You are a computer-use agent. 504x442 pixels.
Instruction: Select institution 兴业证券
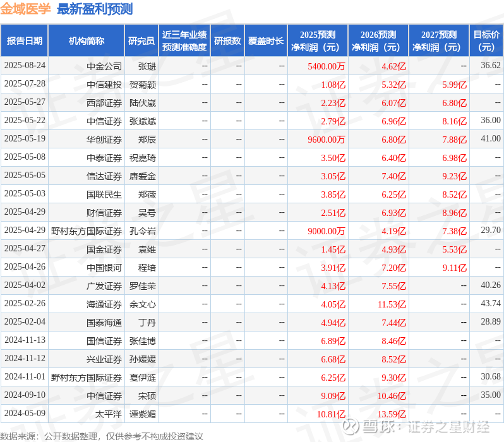[104, 359]
